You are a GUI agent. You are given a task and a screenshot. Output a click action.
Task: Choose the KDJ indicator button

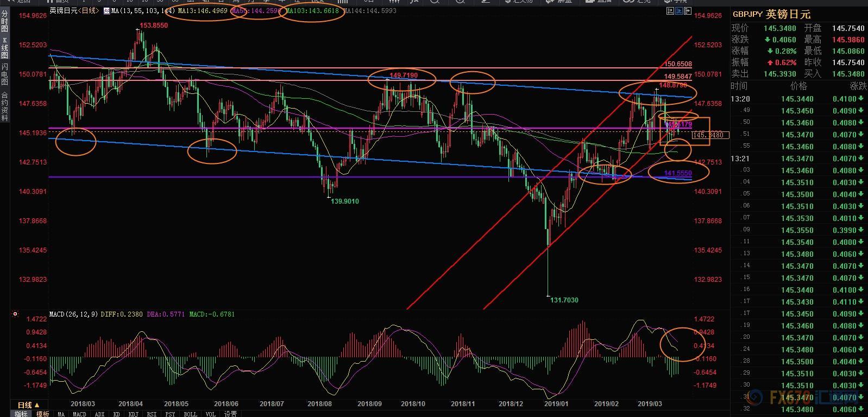133,414
